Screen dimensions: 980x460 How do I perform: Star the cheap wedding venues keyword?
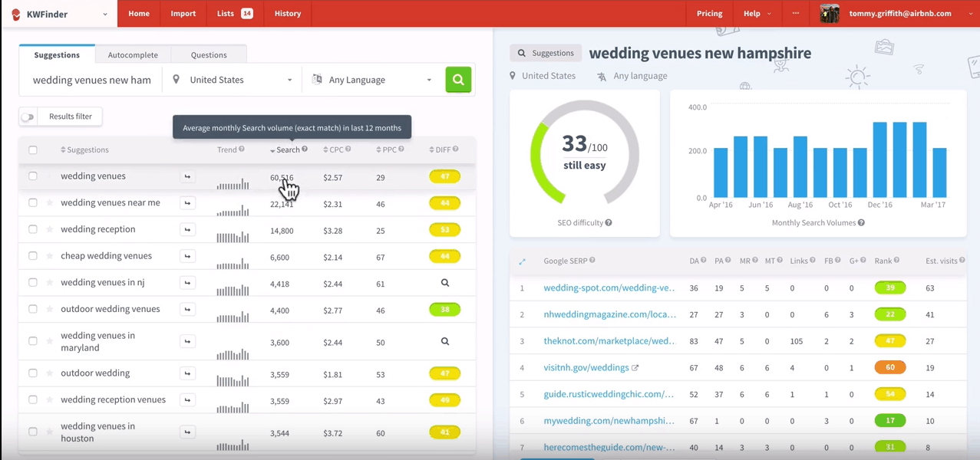coord(50,256)
